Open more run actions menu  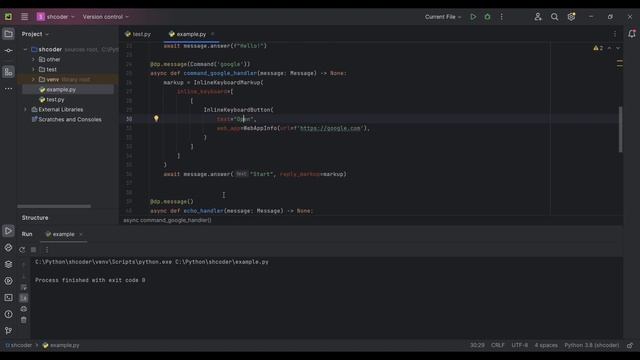click(x=502, y=17)
